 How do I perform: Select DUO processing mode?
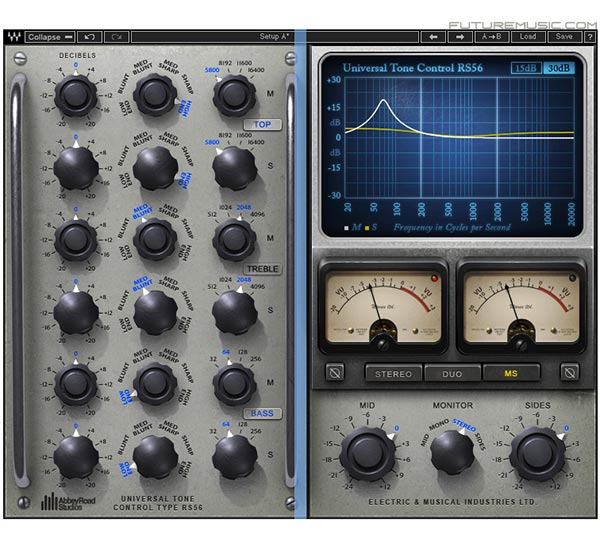tap(452, 374)
